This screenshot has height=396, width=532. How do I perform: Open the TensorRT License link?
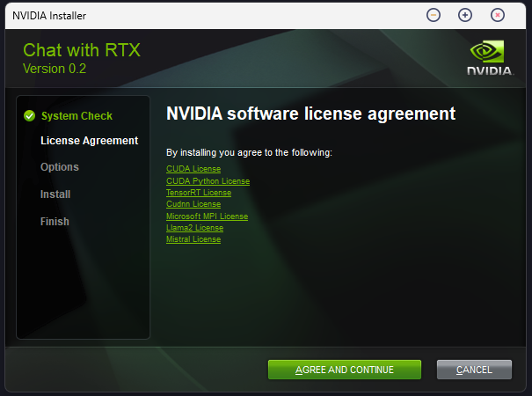pyautogui.click(x=199, y=193)
